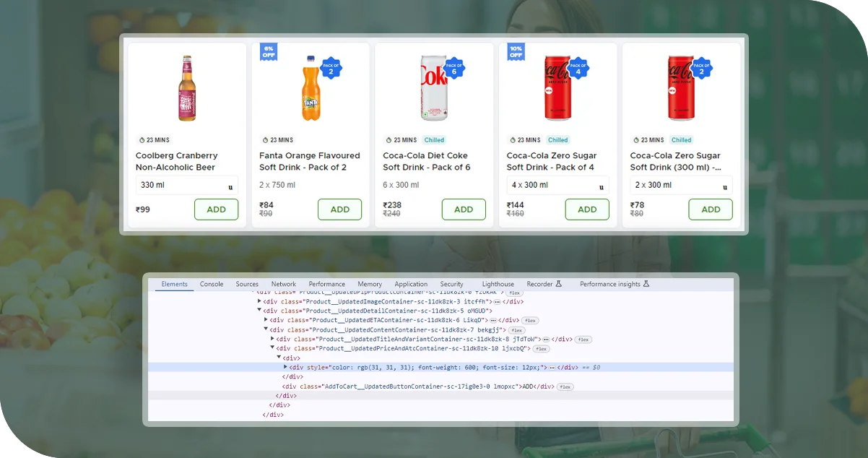Open the 4 x 300 ml variant dropdown

(x=557, y=186)
